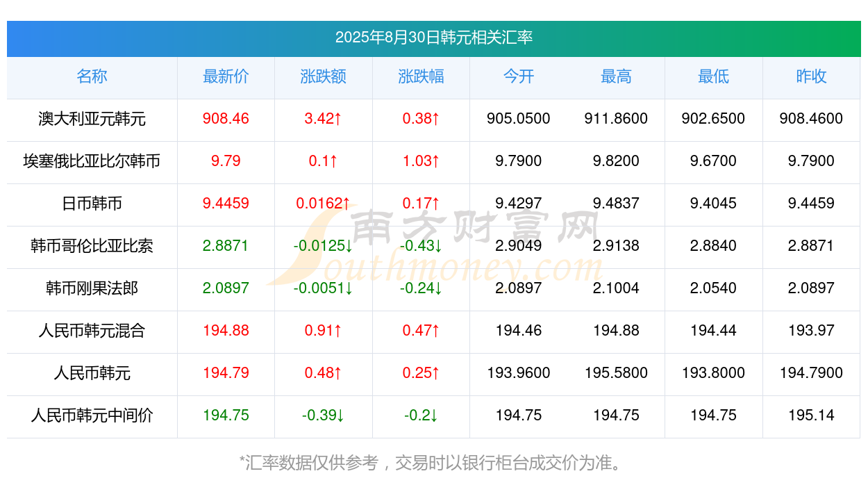Click the 埃塞俄比亚比尔韩币 row name
This screenshot has width=868, height=485.
click(x=92, y=161)
